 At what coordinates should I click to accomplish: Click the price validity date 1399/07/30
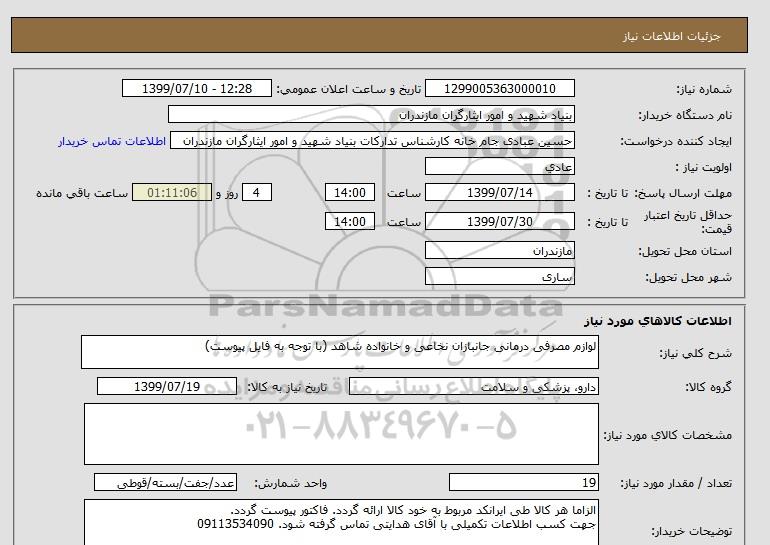[x=499, y=221]
